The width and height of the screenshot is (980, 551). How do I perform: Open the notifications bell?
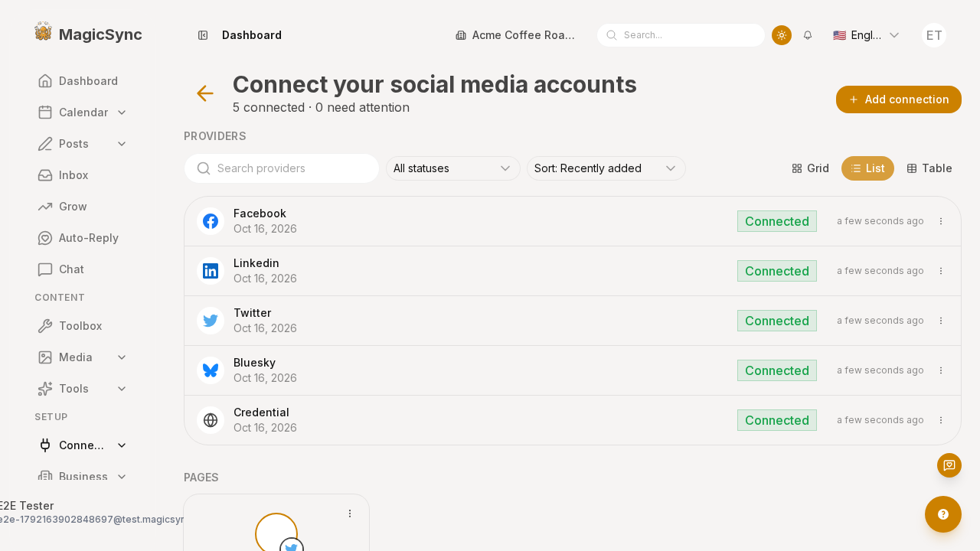tap(808, 35)
